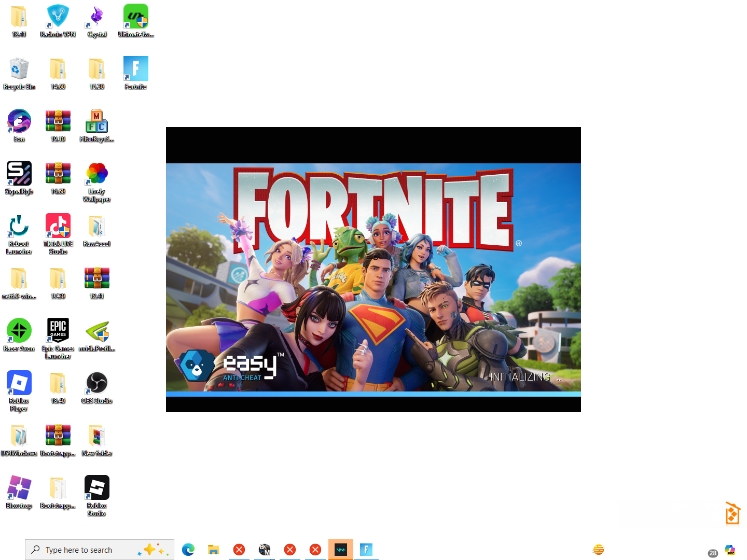This screenshot has height=560, width=747.
Task: Open Roblox Studio desktop shortcut
Action: 97,496
